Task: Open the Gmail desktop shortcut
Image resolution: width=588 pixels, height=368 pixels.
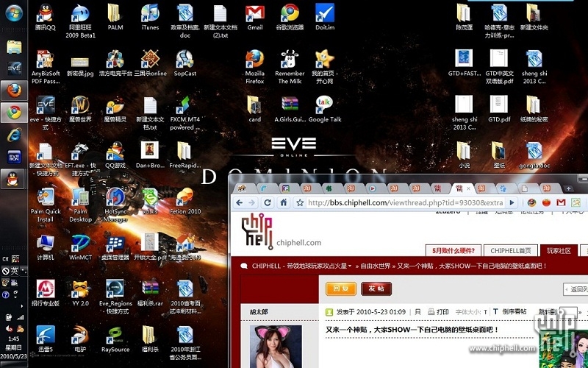Action: tap(255, 17)
